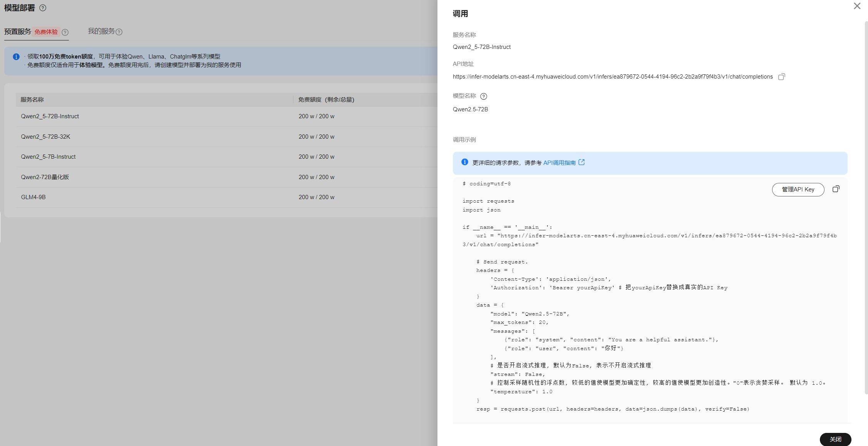Click the info icon in 调用示例 notice
The image size is (868, 446).
(x=464, y=162)
